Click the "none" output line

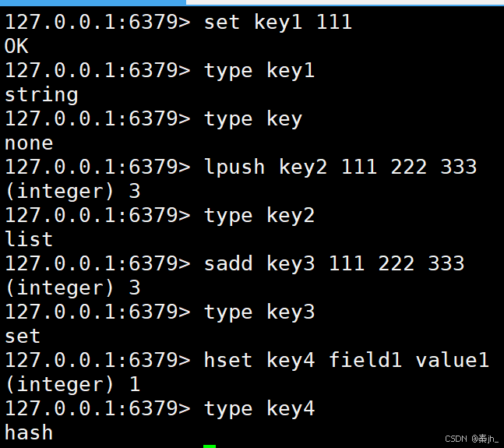(29, 143)
